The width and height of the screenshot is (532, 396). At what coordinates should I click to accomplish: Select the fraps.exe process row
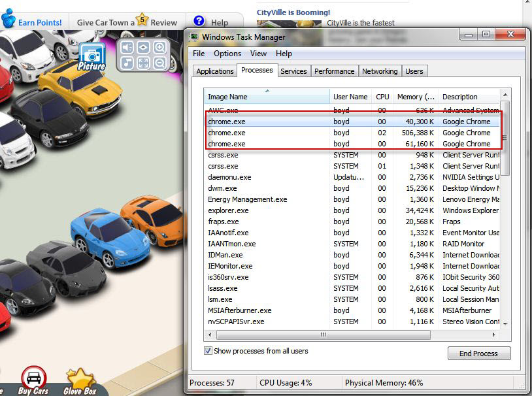coord(352,222)
